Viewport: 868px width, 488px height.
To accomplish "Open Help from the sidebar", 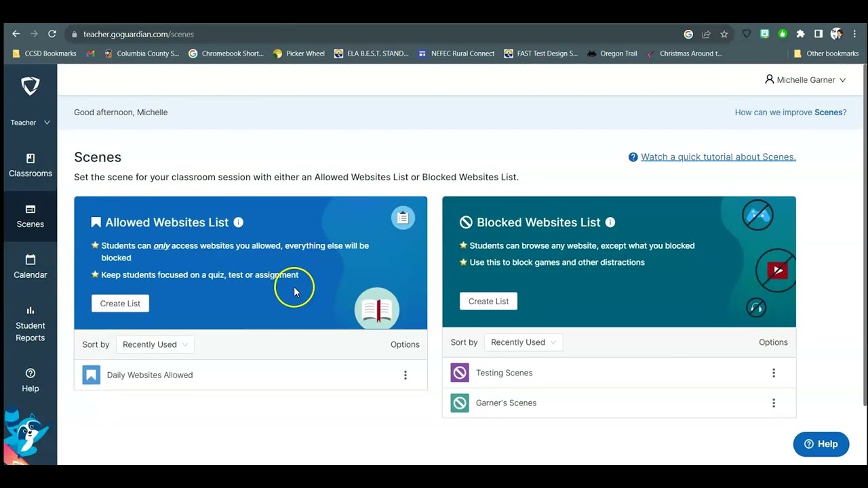I will click(31, 380).
